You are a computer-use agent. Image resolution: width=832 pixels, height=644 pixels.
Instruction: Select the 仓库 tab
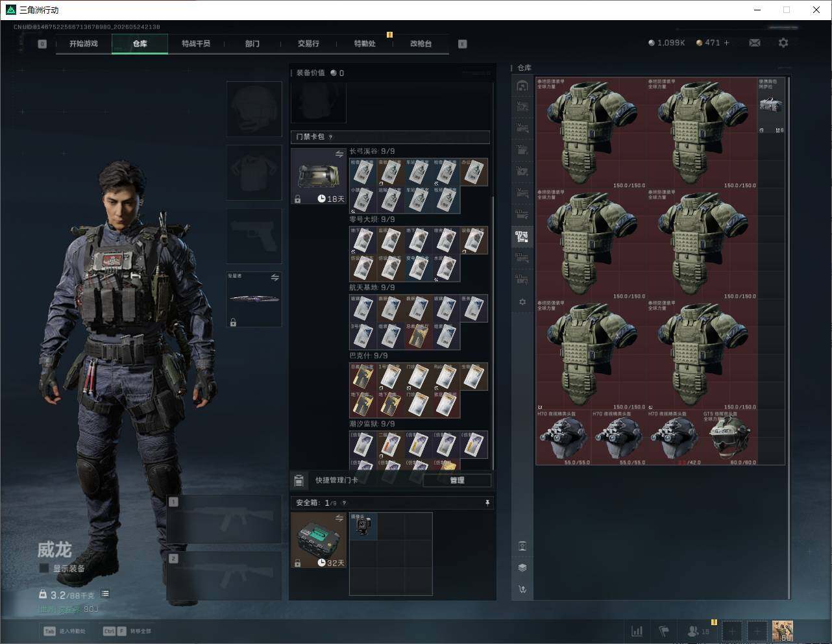(140, 43)
